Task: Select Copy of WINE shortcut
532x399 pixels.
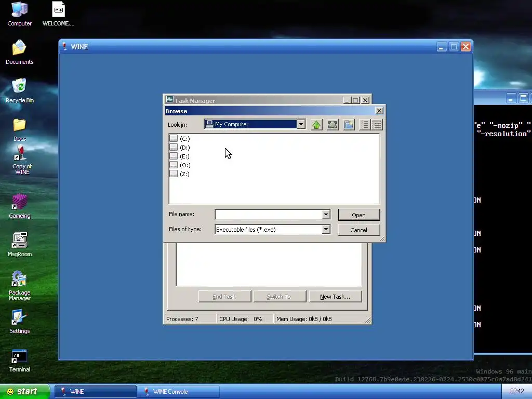Action: coord(21,159)
